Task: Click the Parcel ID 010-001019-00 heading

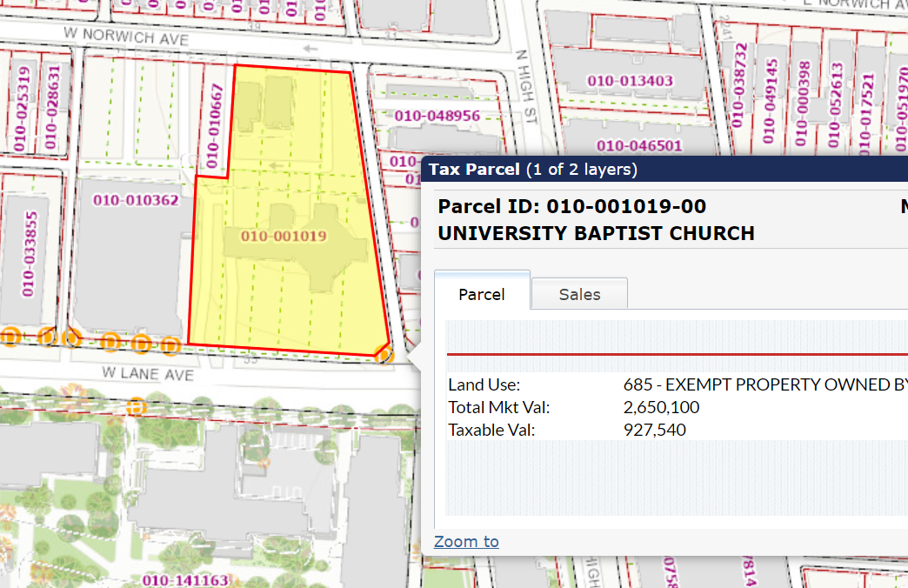Action: (x=571, y=206)
